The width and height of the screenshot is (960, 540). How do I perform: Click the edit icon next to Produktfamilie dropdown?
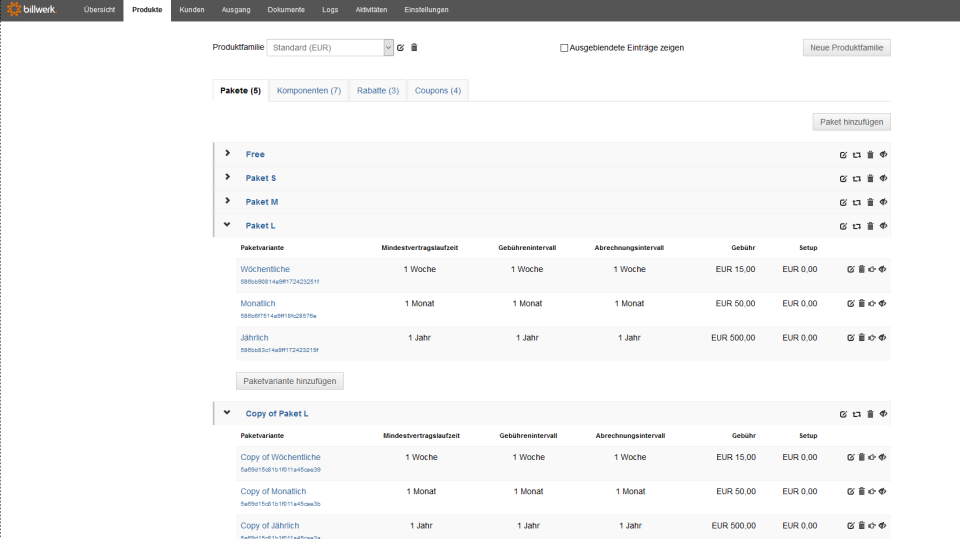[x=401, y=47]
